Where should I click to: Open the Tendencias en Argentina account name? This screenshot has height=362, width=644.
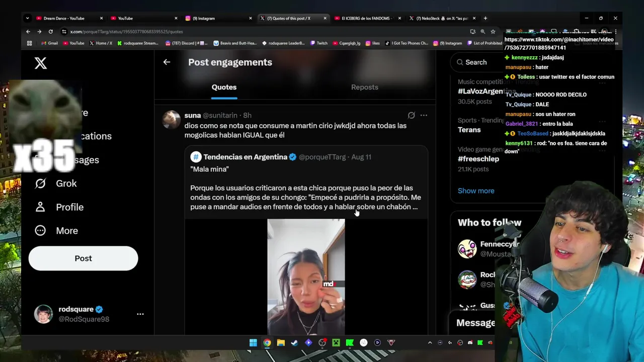[245, 157]
